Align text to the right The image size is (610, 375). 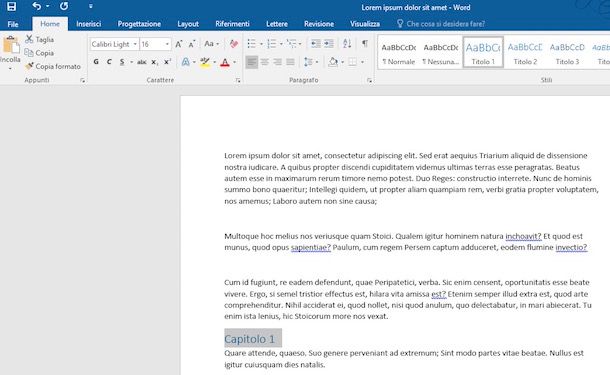277,62
